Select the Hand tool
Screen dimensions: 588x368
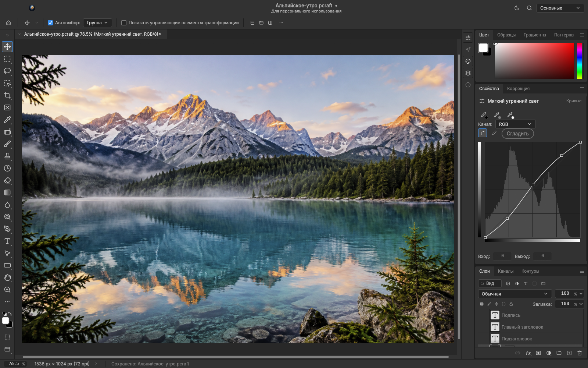coord(7,277)
